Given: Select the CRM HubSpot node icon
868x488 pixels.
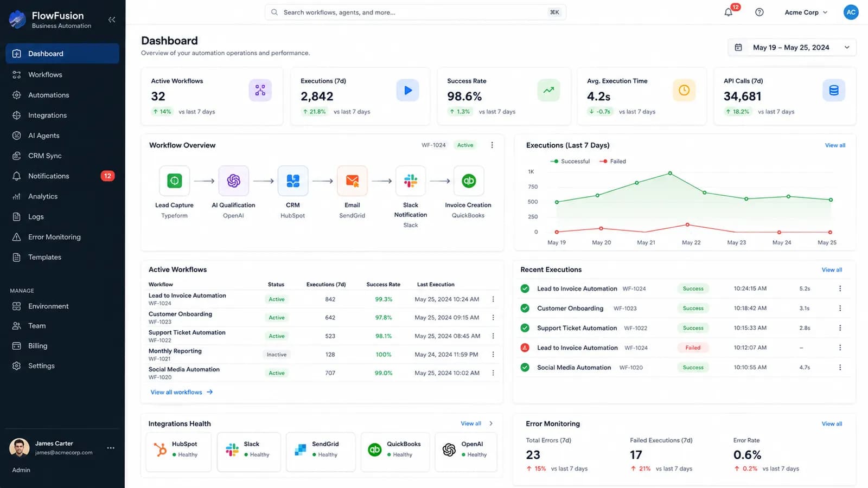Looking at the screenshot, I should pyautogui.click(x=293, y=181).
